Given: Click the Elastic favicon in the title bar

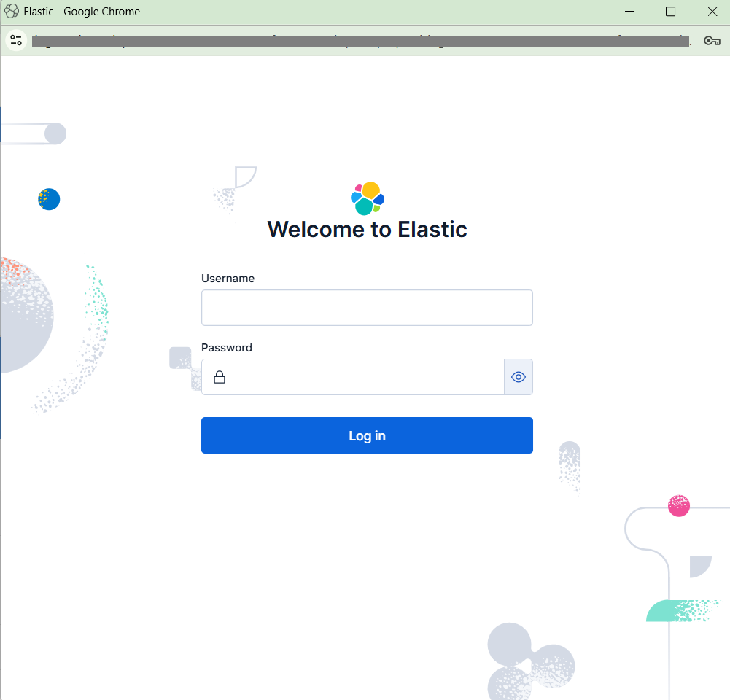Looking at the screenshot, I should point(12,11).
